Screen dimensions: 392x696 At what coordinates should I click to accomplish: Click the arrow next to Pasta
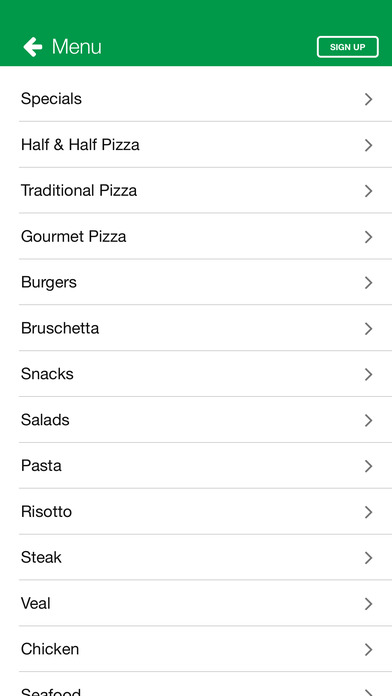368,466
